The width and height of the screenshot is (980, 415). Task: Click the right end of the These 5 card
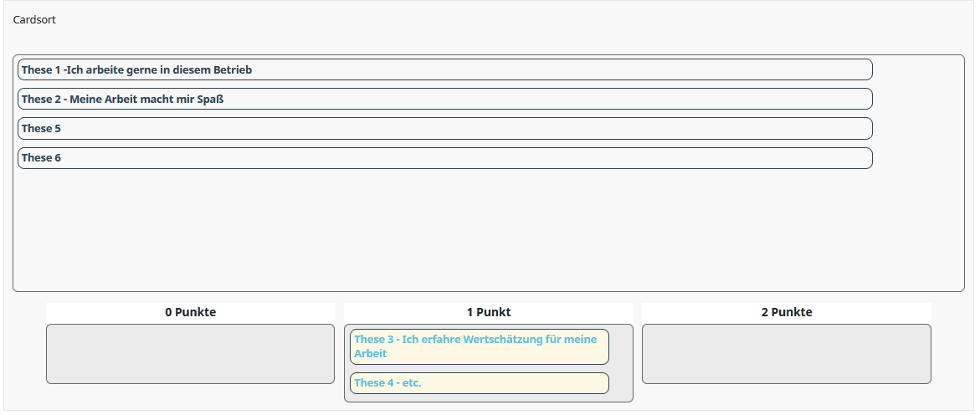(863, 128)
